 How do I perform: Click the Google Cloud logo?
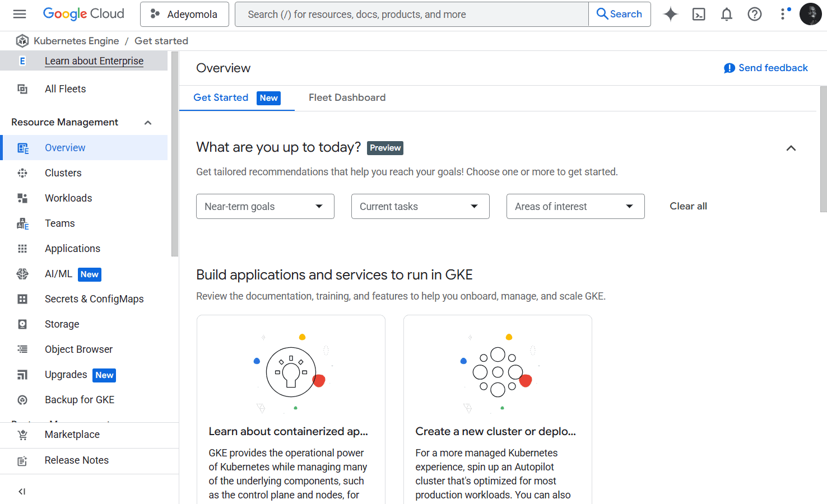(83, 14)
